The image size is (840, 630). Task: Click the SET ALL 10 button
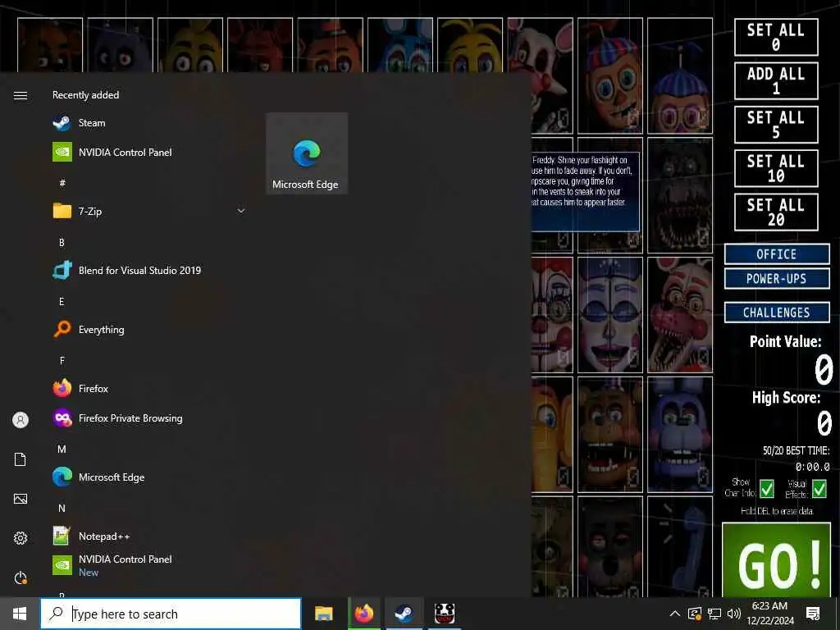coord(776,169)
